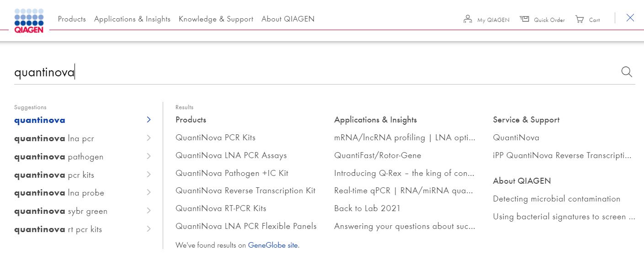This screenshot has width=644, height=265.
Task: Open QuantiNova PCR Kits result
Action: tap(215, 137)
